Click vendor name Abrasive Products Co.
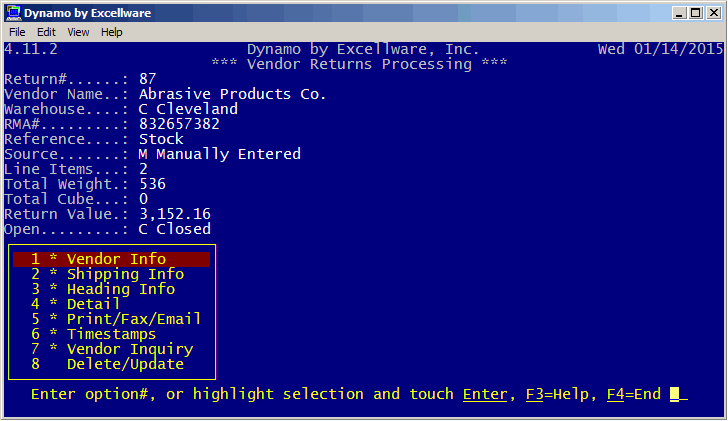Image resolution: width=728 pixels, height=421 pixels. click(x=233, y=94)
